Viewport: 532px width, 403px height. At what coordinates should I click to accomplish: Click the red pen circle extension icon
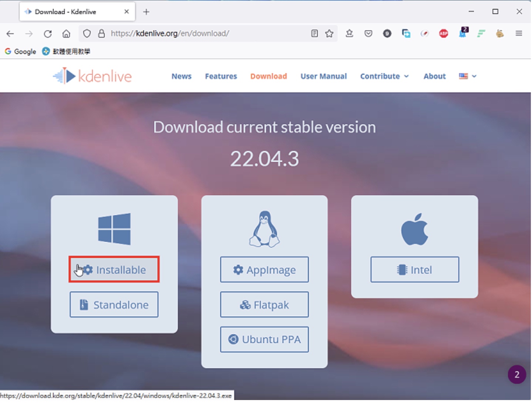(x=425, y=34)
